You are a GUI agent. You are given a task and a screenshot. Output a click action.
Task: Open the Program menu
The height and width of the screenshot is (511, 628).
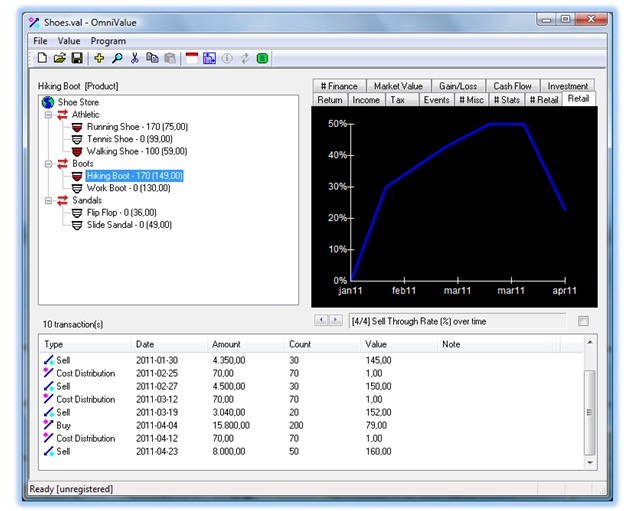pyautogui.click(x=108, y=41)
